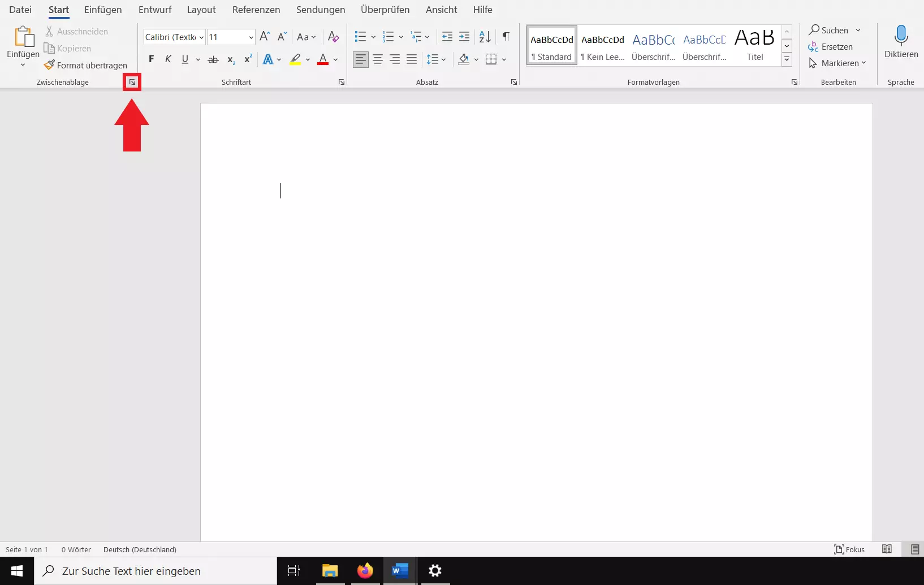
Task: Open Firefox from taskbar
Action: [x=365, y=571]
